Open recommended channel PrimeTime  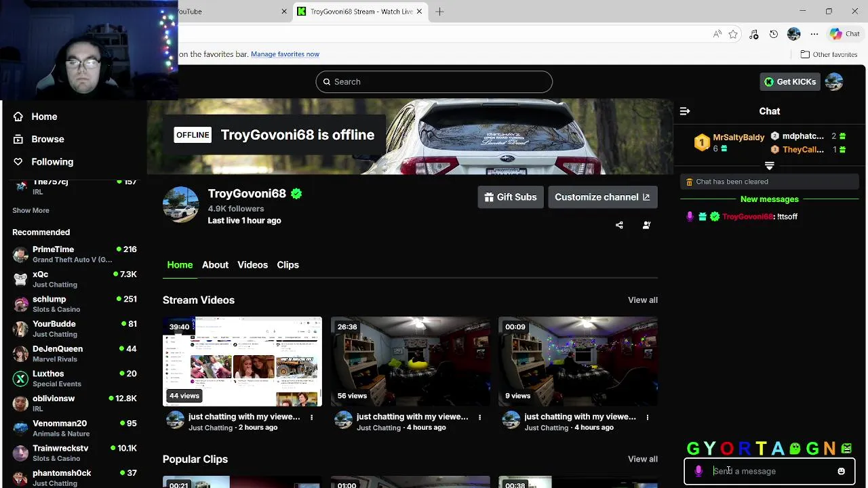click(75, 254)
